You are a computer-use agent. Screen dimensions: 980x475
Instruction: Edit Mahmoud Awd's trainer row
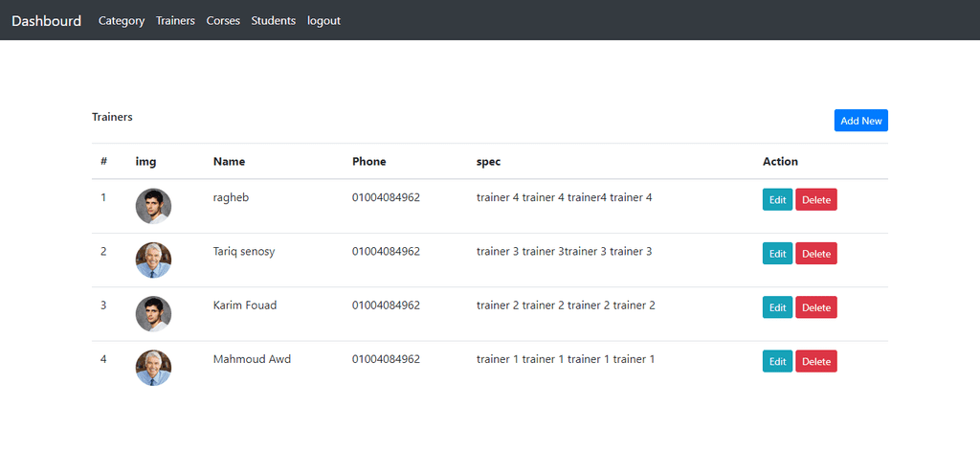pos(777,361)
